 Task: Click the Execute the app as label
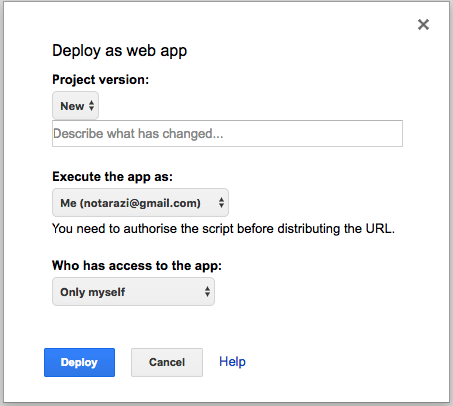point(113,177)
